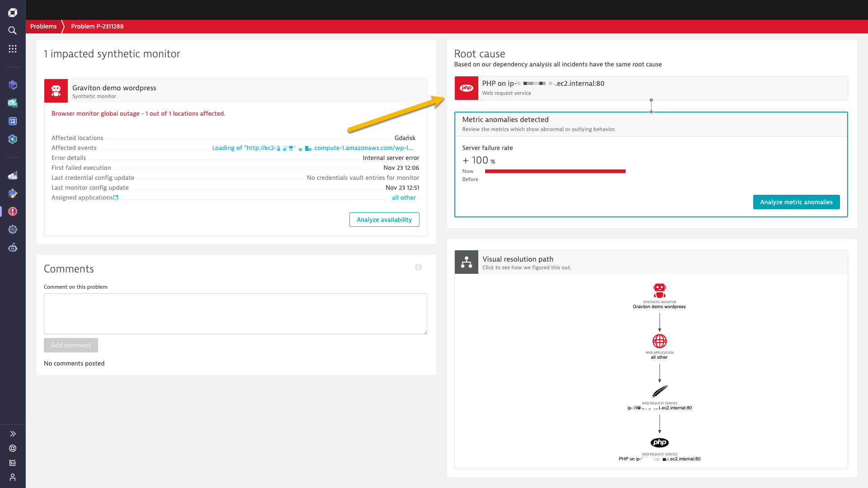The image size is (868, 488).
Task: Open the apps grid launcher icon
Action: click(x=13, y=49)
